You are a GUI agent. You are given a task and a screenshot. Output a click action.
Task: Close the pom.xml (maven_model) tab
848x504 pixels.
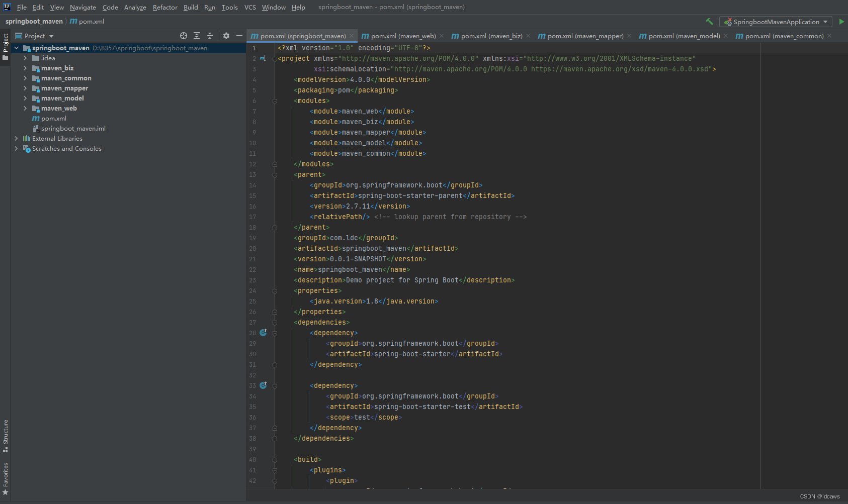[726, 36]
